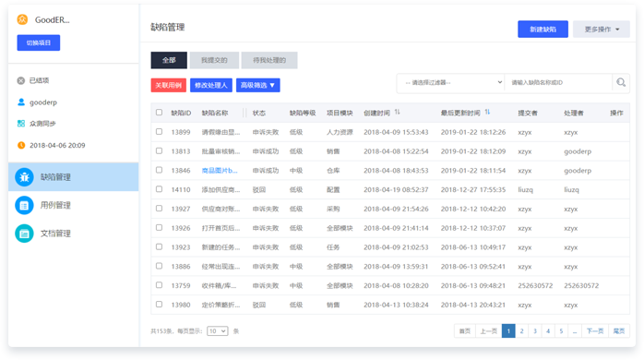Check the box for defect 13813
644x360 pixels.
(x=159, y=150)
